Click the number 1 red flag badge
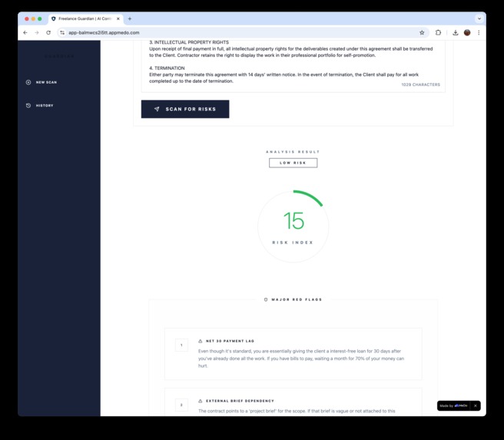 [x=181, y=346]
